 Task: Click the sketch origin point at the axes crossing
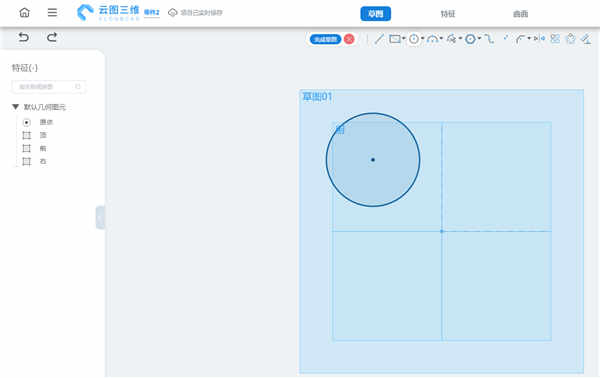(442, 231)
